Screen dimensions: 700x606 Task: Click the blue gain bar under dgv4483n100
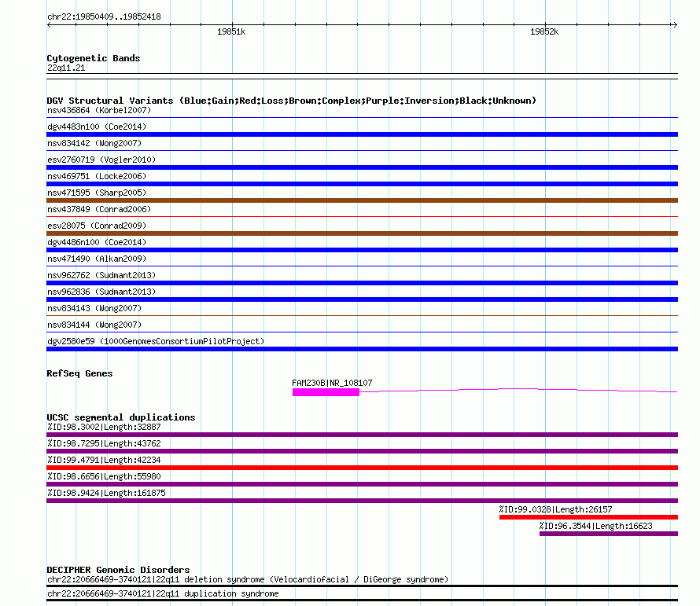coord(362,134)
